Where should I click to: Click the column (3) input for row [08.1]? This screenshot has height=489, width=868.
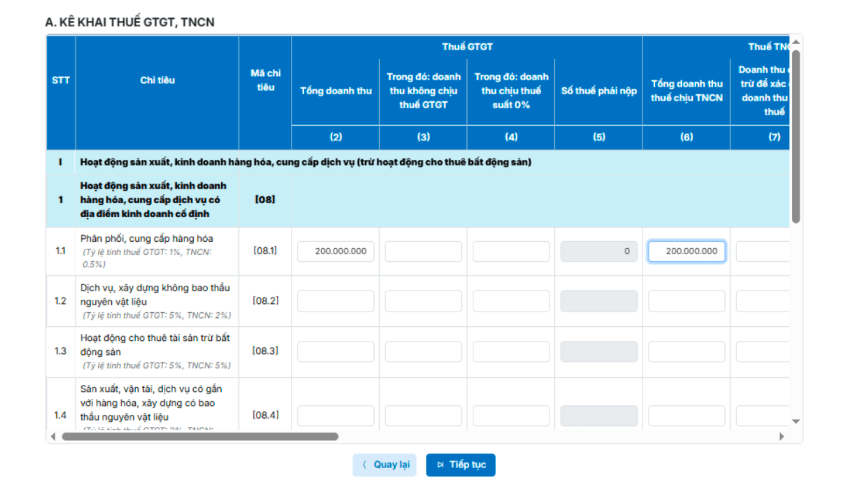tap(423, 251)
